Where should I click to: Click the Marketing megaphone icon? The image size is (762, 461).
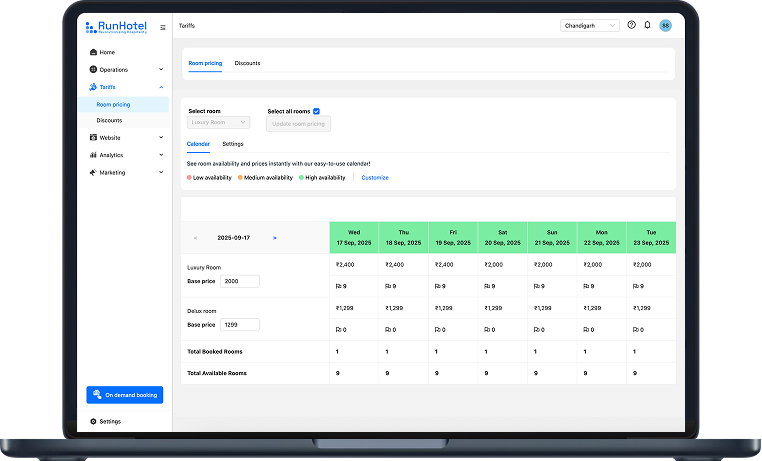point(93,172)
